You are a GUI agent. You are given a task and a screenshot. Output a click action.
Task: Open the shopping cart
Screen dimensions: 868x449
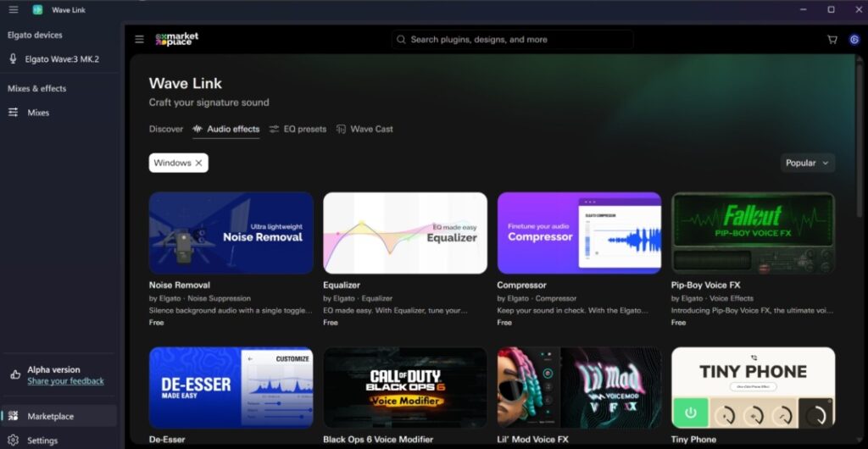tap(832, 40)
